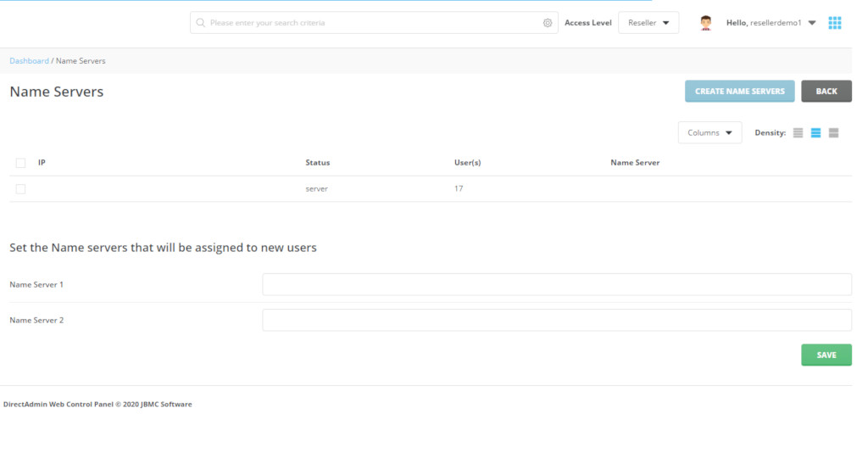The width and height of the screenshot is (868, 464).
Task: Select medium density icon
Action: click(x=816, y=133)
